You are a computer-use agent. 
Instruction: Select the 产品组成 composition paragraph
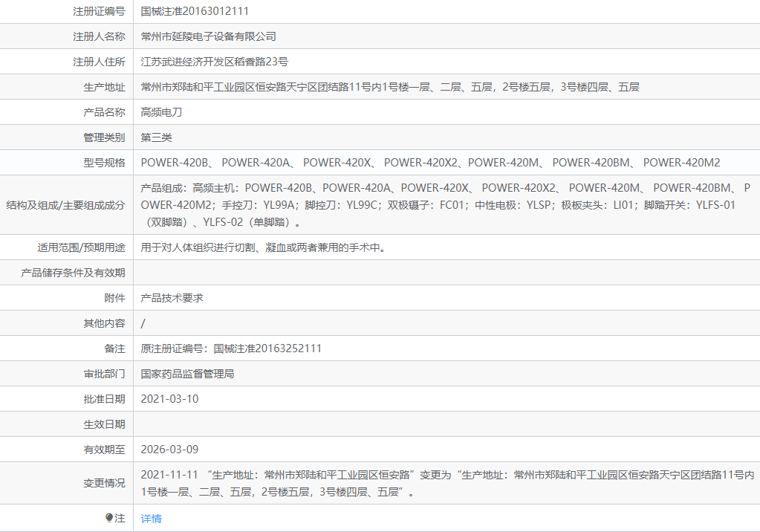coord(446,205)
